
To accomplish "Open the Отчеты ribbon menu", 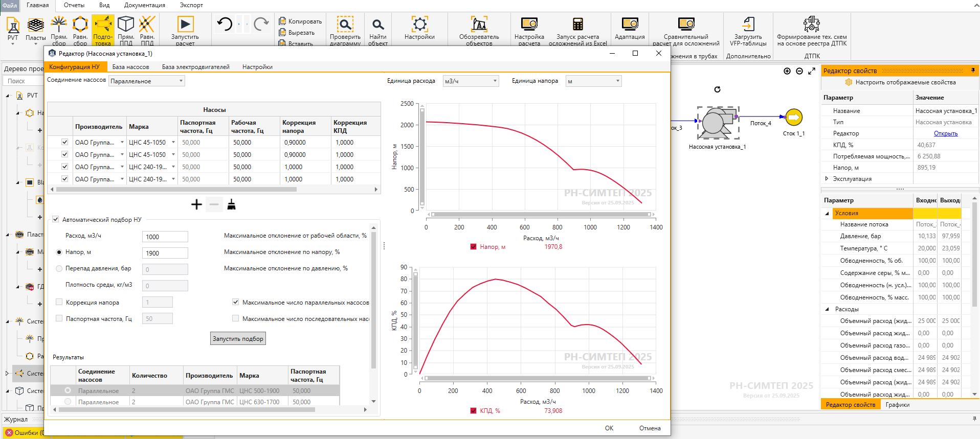I will [x=74, y=5].
